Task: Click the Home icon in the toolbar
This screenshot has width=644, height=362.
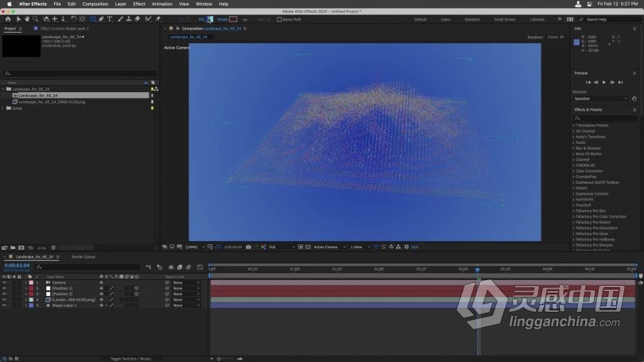Action: coord(8,19)
